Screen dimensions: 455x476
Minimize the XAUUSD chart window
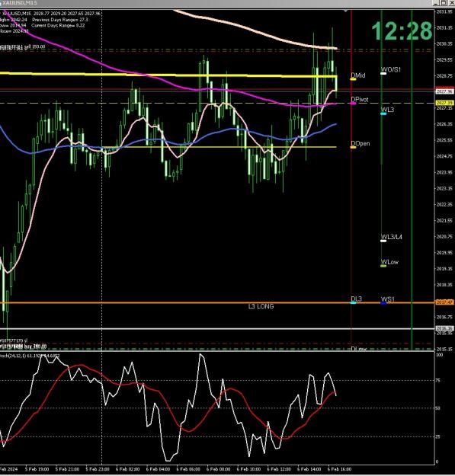pyautogui.click(x=436, y=3)
